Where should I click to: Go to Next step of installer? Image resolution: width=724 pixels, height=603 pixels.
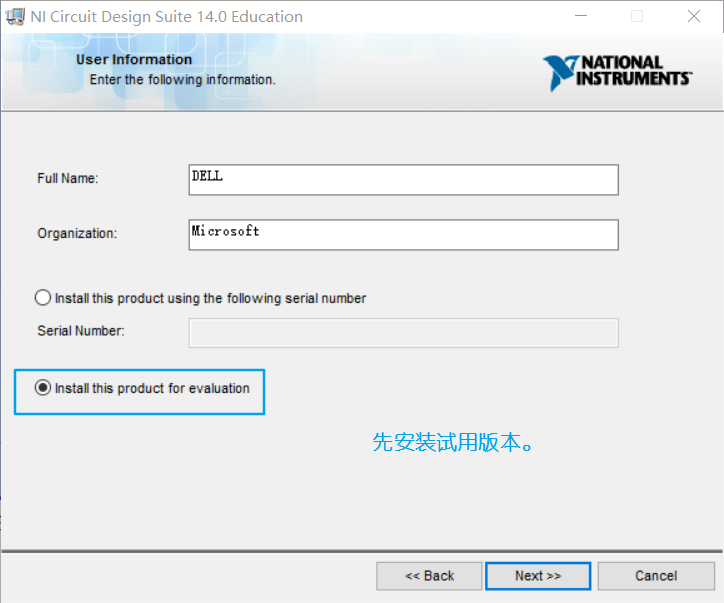[538, 576]
